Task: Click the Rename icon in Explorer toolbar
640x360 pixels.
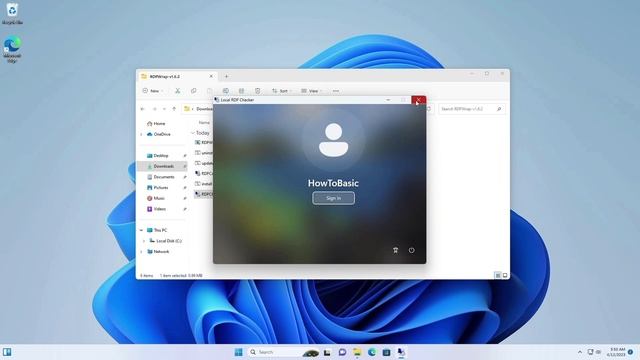Action: click(x=226, y=91)
